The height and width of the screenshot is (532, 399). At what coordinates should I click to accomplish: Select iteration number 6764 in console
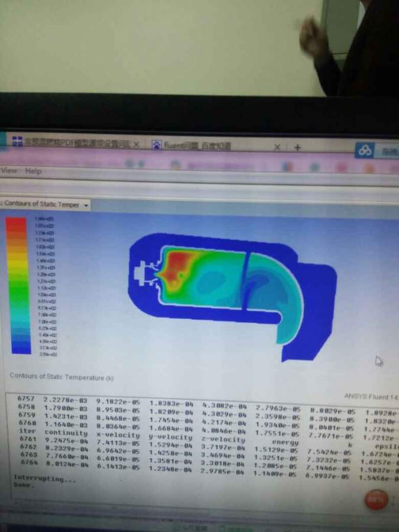click(28, 462)
